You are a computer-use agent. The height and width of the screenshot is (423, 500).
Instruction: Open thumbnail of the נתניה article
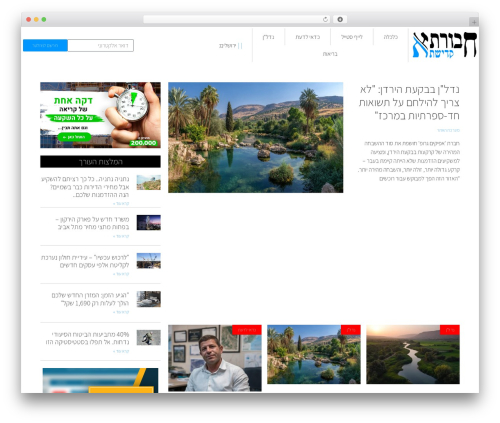coord(149,183)
